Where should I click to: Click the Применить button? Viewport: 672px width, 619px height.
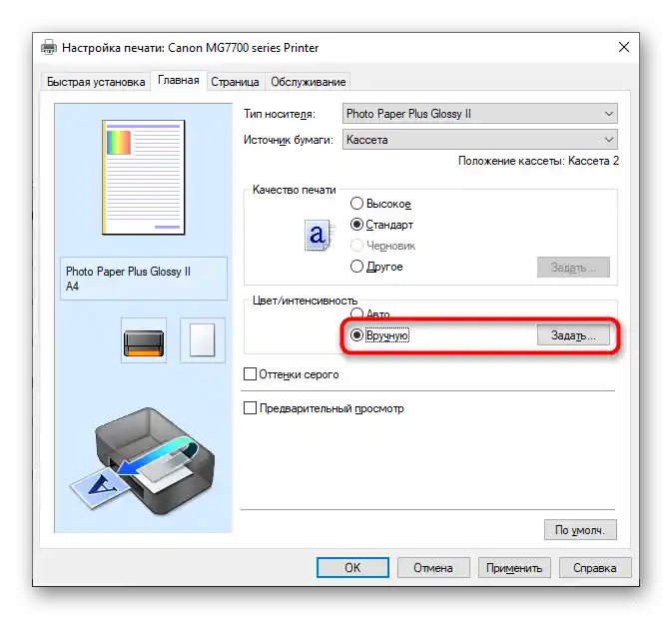coord(514,568)
